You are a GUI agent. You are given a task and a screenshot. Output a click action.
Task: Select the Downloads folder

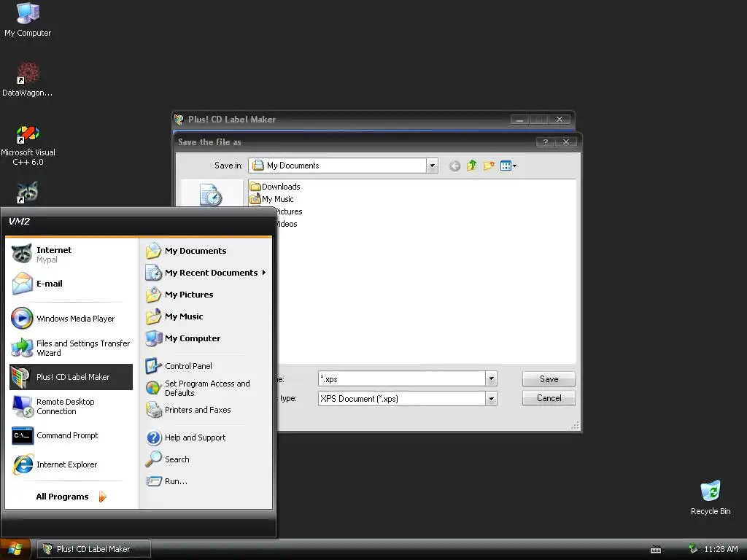275,187
